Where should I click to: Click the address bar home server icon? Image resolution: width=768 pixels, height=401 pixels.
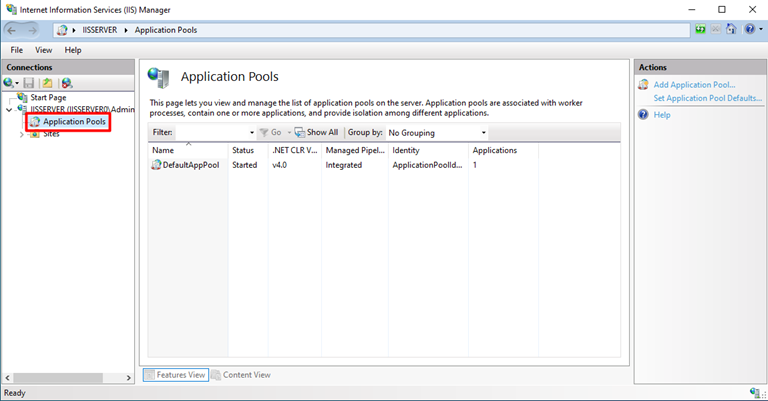[x=62, y=30]
